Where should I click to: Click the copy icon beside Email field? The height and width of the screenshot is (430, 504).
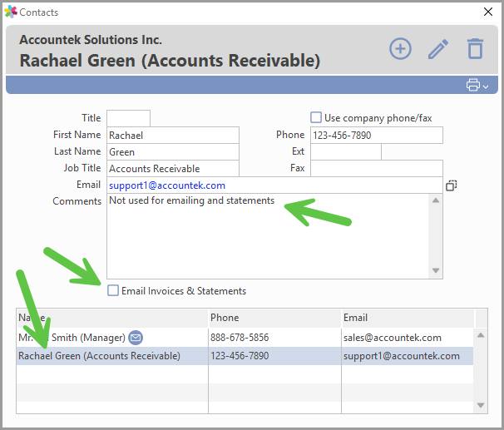pos(452,185)
